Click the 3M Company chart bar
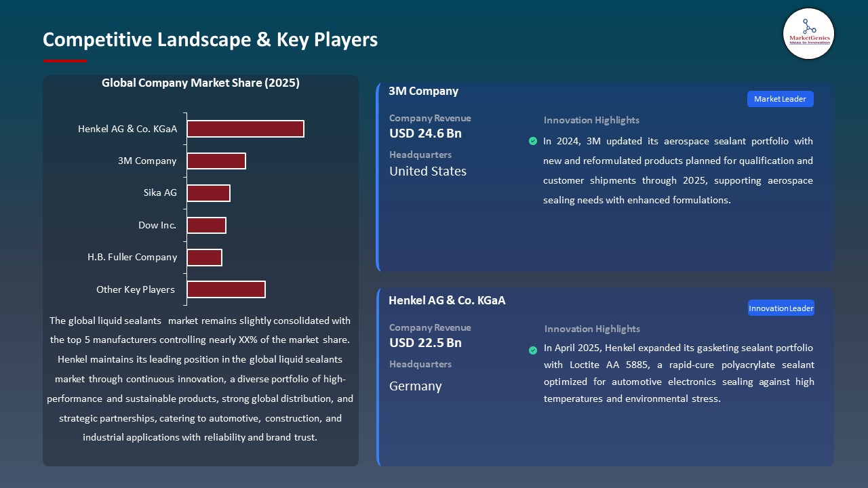Screen dimensions: 868x488 tap(216, 161)
